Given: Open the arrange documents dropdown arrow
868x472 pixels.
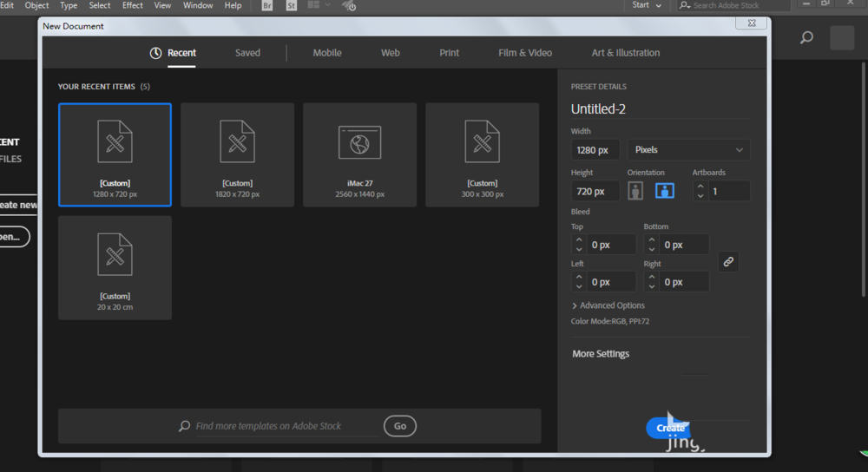Looking at the screenshot, I should pos(328,5).
